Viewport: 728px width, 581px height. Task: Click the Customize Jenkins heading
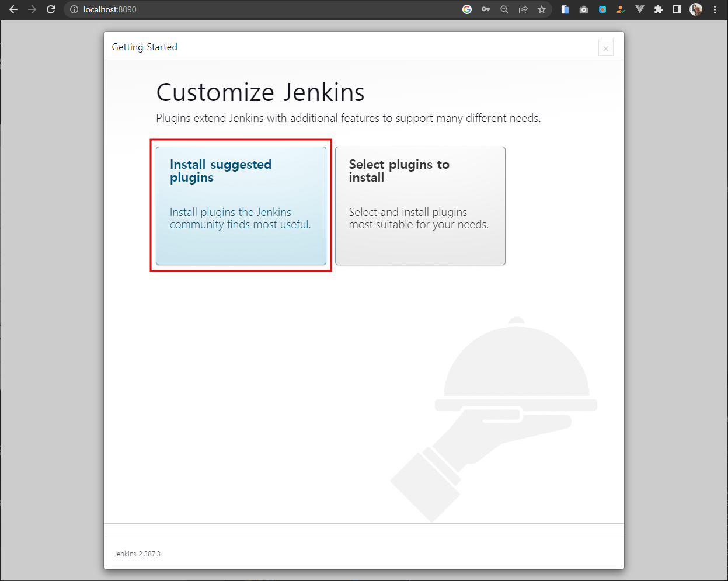click(260, 92)
